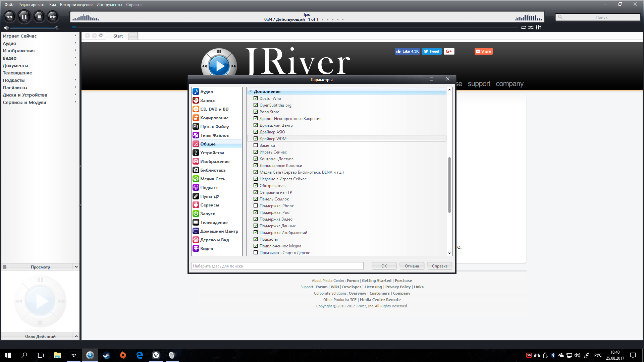Click the rewind playback button
Screen dimensions: 644x362
tap(9, 16)
